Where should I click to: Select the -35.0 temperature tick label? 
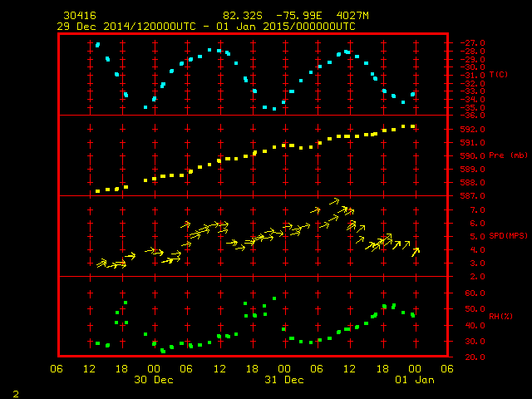pos(472,108)
